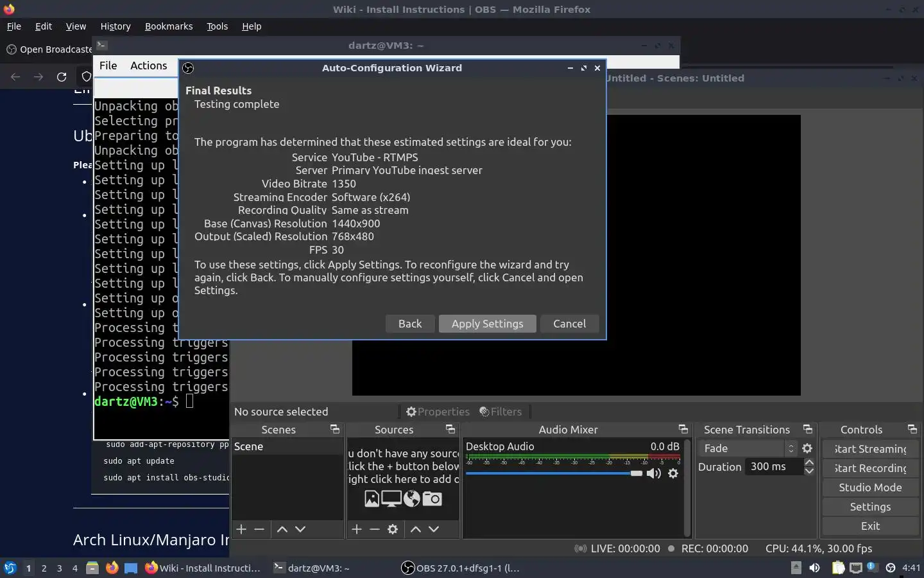
Task: Click the 4:41 clock in the taskbar
Action: (x=911, y=568)
